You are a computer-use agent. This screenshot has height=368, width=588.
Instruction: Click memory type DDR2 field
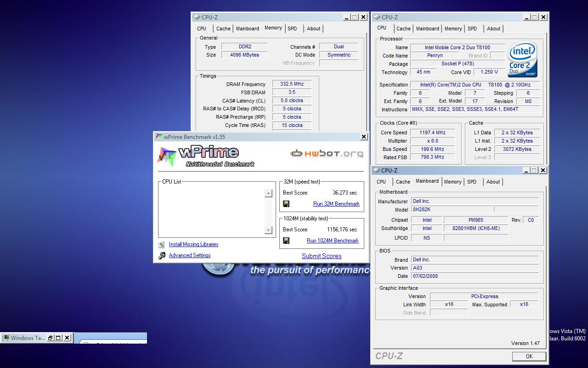244,46
